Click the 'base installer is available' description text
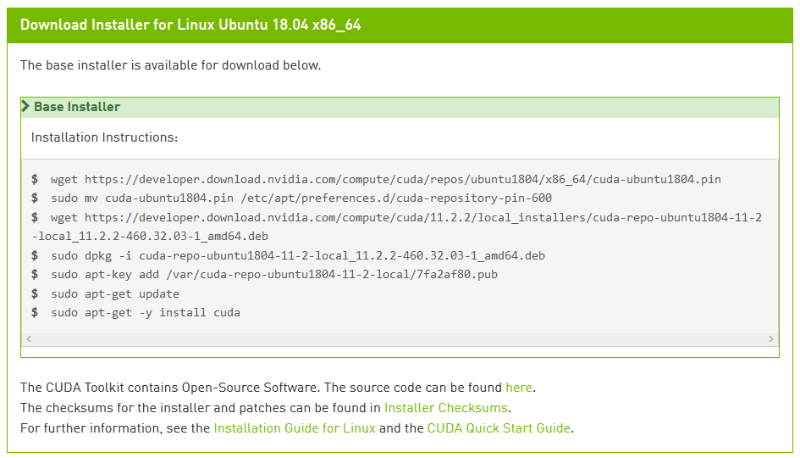This screenshot has width=800, height=458. tap(170, 65)
